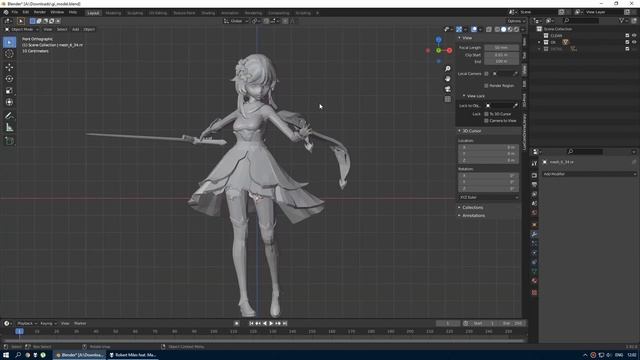Click the Clip Start value field
The height and width of the screenshot is (360, 640).
(x=502, y=55)
